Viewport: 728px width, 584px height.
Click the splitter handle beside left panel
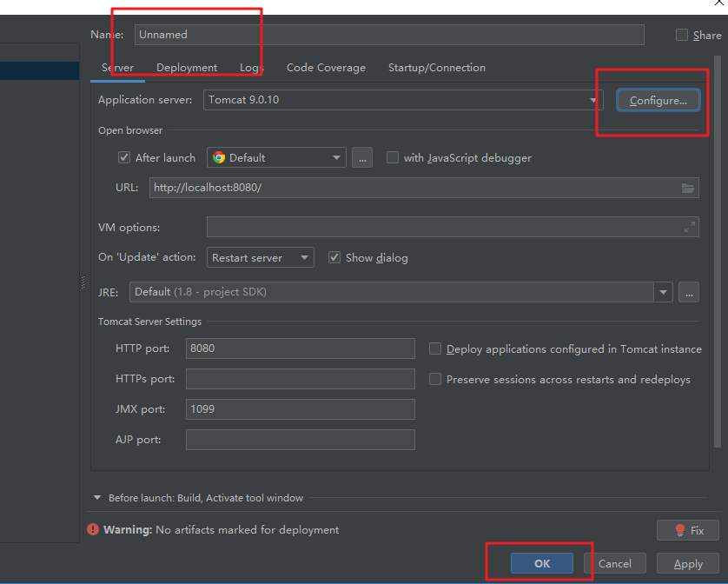pyautogui.click(x=83, y=282)
